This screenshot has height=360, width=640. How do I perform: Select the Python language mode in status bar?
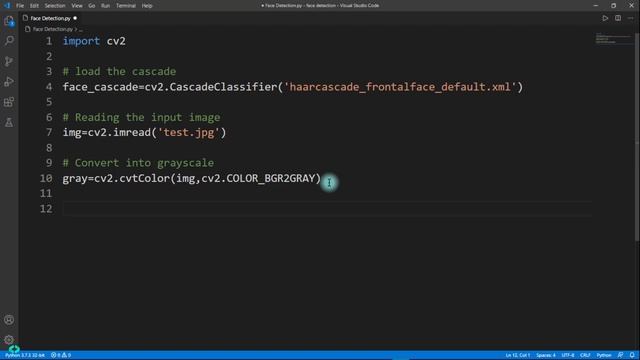pyautogui.click(x=604, y=355)
